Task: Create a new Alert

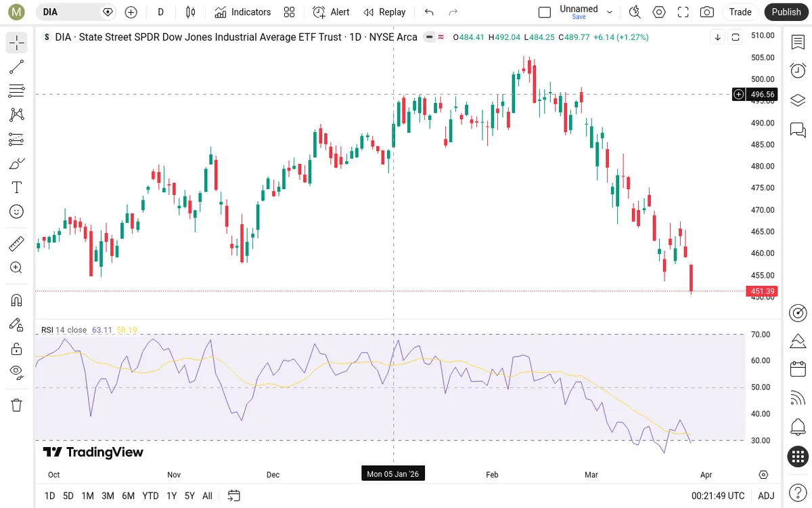Action: pos(332,12)
